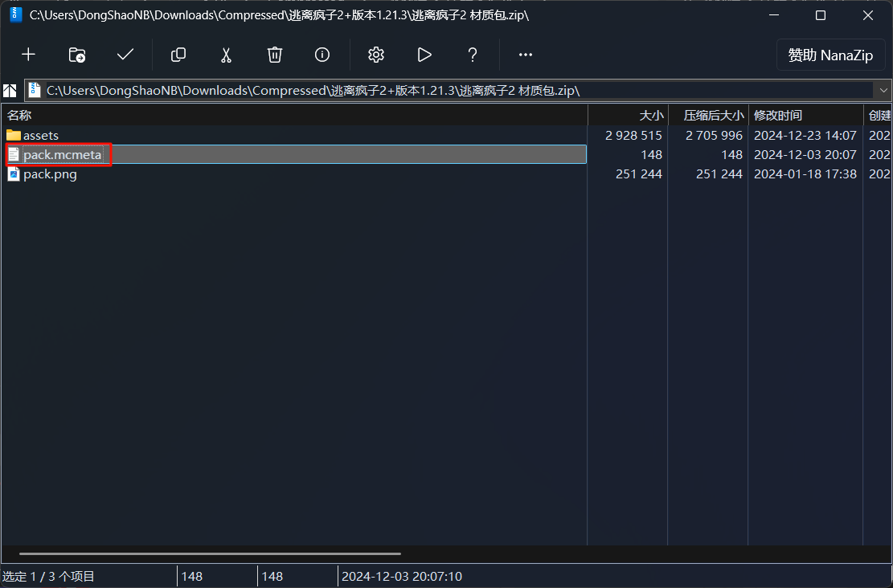Click the 赞助 NanaZip sponsor button
This screenshot has height=588, width=893.
(x=830, y=55)
